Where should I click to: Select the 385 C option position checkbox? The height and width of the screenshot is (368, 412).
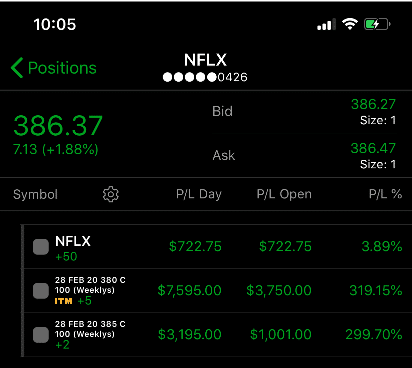point(41,335)
